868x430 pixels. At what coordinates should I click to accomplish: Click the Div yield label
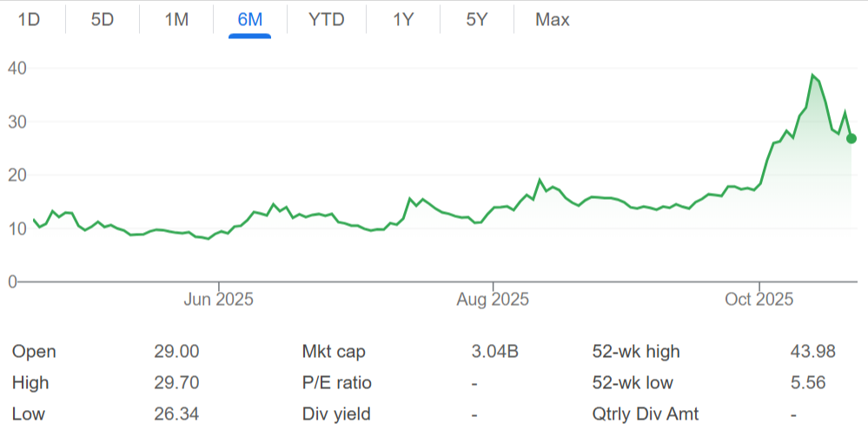[335, 414]
